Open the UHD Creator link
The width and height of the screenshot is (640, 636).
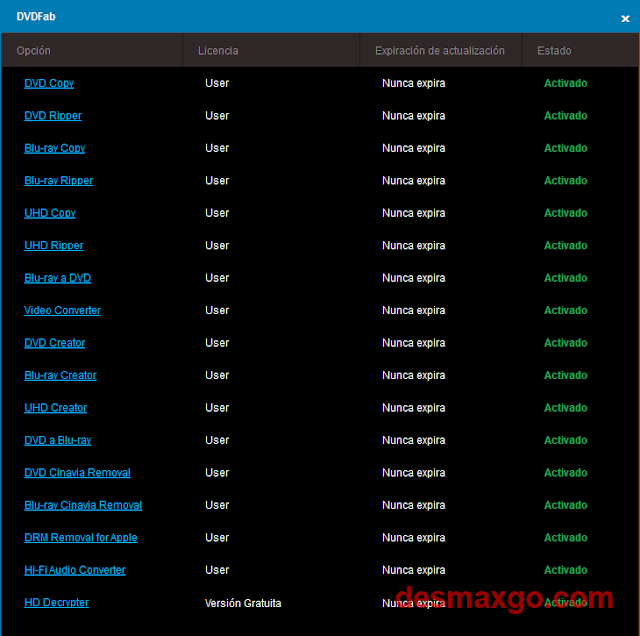(56, 408)
